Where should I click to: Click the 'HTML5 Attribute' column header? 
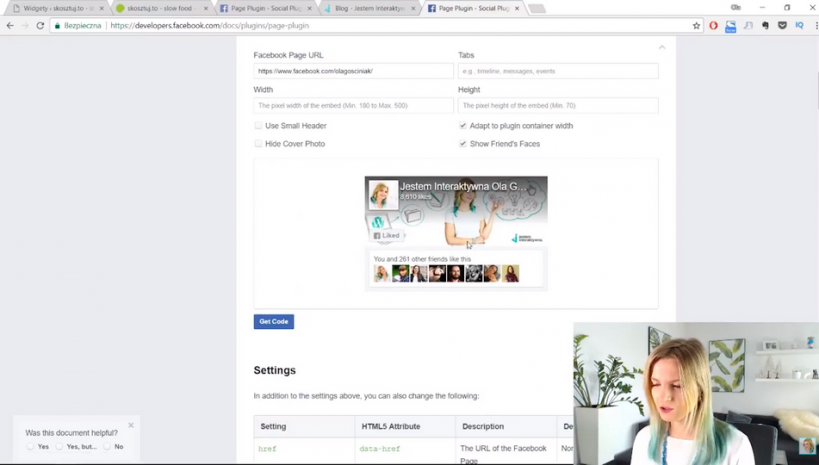(x=391, y=426)
